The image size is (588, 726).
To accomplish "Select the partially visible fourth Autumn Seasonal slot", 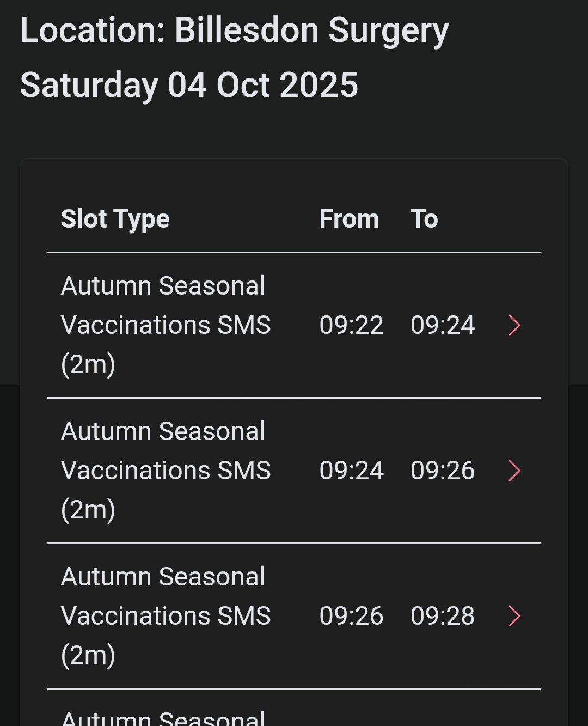I will (x=163, y=717).
